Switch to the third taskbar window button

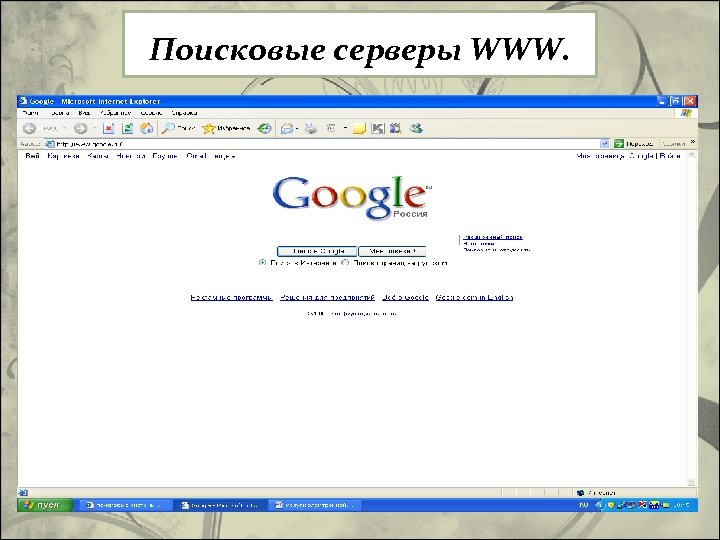(x=315, y=505)
